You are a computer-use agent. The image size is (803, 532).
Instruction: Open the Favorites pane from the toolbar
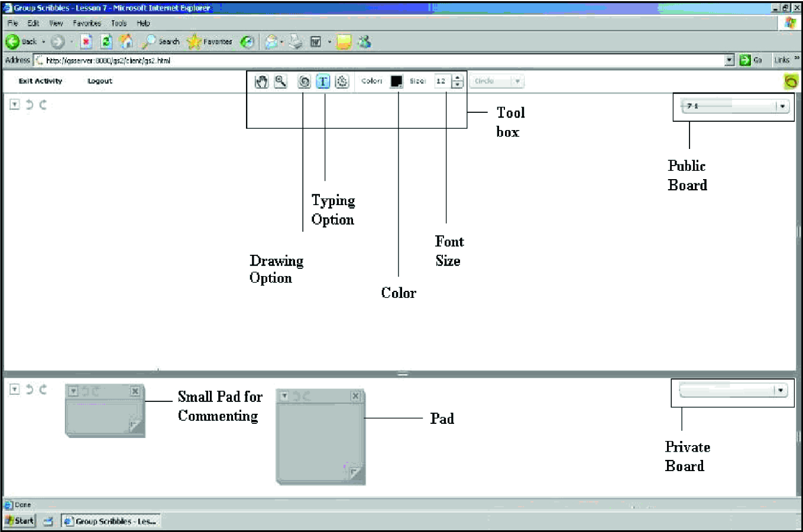click(x=210, y=41)
